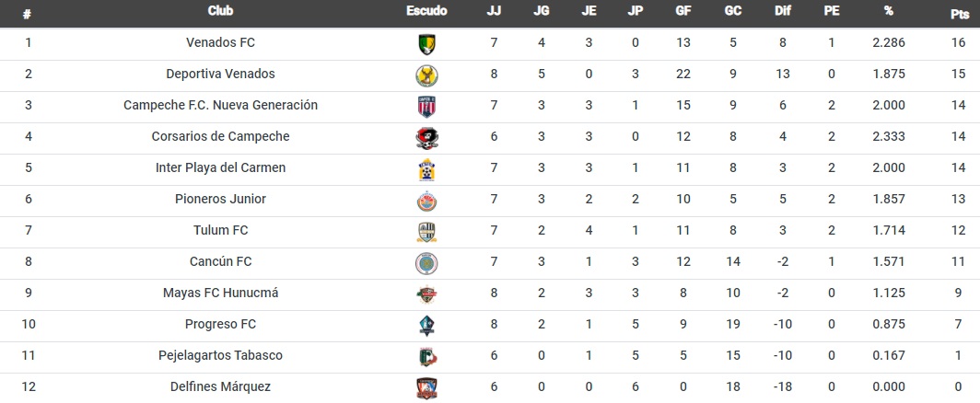Screen dimensions: 980x403
Task: Open the Tulum FC club name
Action: click(x=221, y=230)
